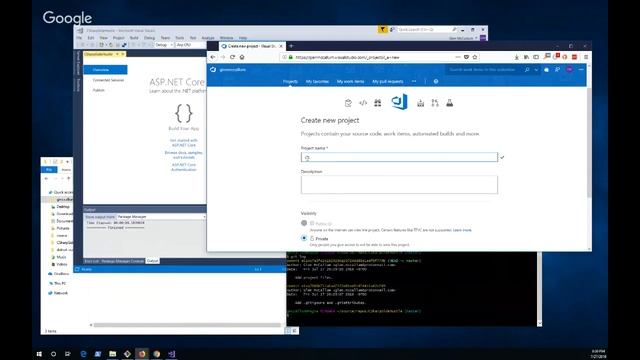Open My work items in VSTS

click(x=350, y=81)
